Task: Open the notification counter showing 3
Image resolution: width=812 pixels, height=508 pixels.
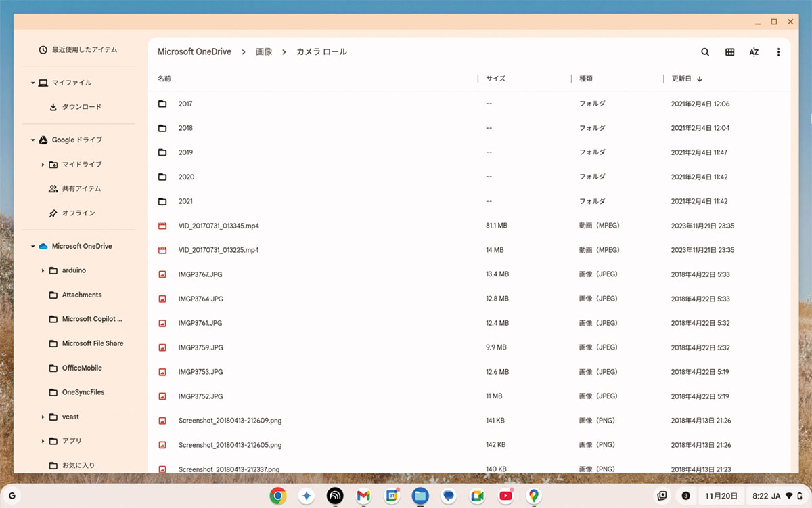Action: 685,496
